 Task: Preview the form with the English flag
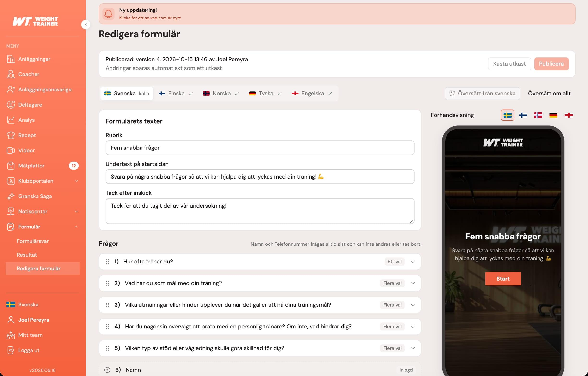[569, 115]
